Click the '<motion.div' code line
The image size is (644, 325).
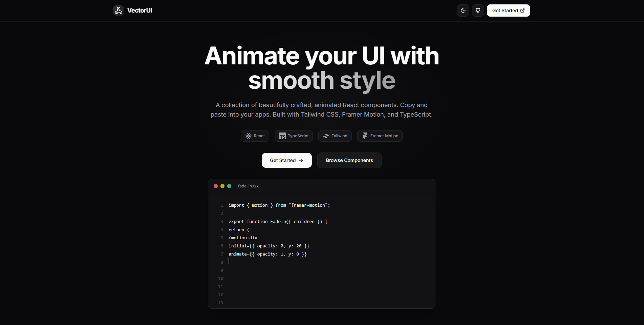243,238
